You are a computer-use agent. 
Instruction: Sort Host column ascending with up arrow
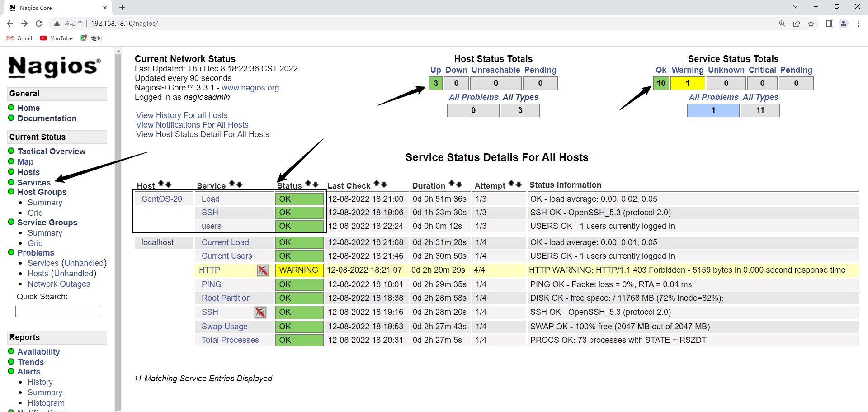(x=161, y=184)
